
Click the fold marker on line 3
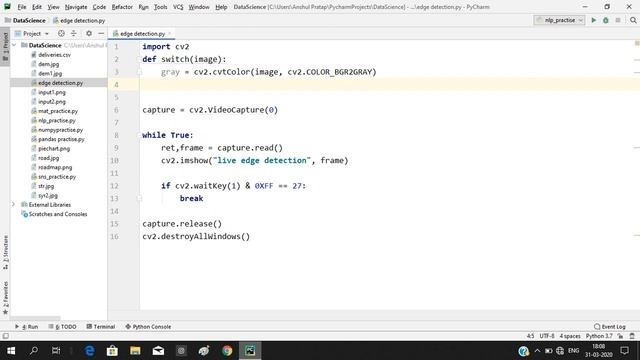coord(140,72)
